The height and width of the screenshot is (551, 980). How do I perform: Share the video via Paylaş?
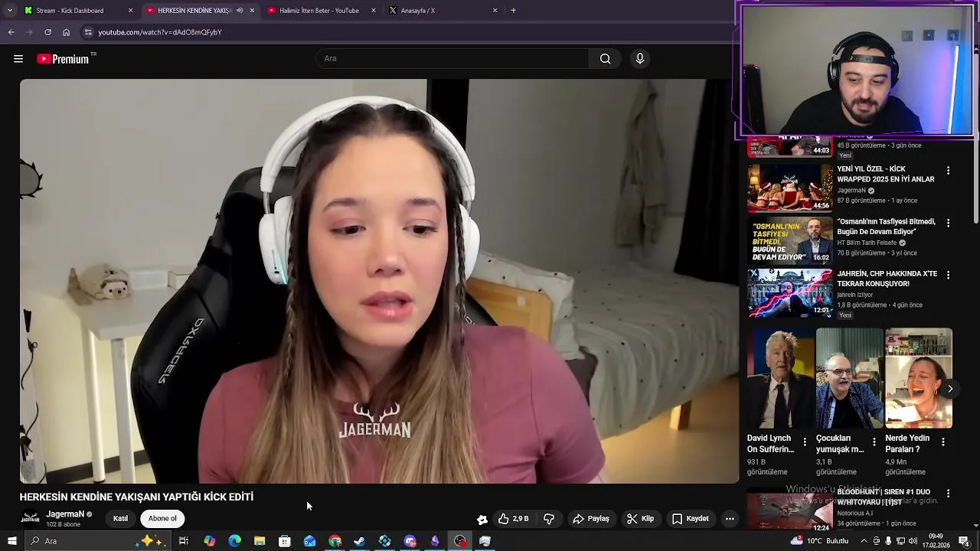pos(591,519)
